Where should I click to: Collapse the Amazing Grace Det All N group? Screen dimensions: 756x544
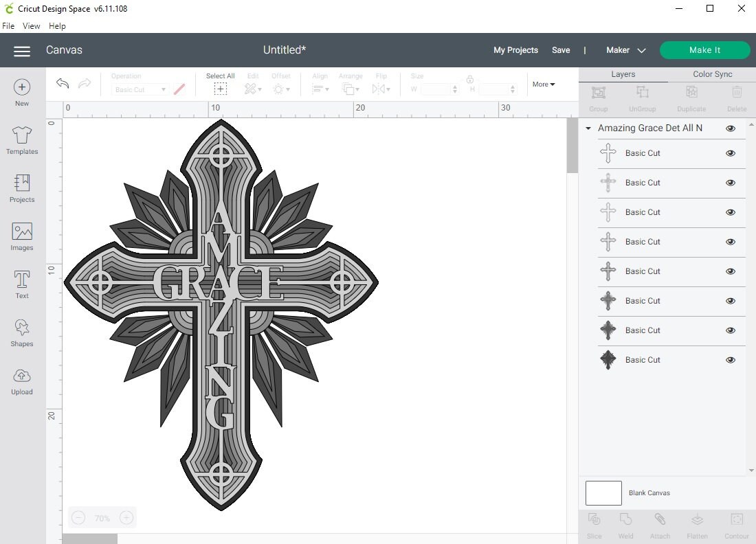point(588,128)
